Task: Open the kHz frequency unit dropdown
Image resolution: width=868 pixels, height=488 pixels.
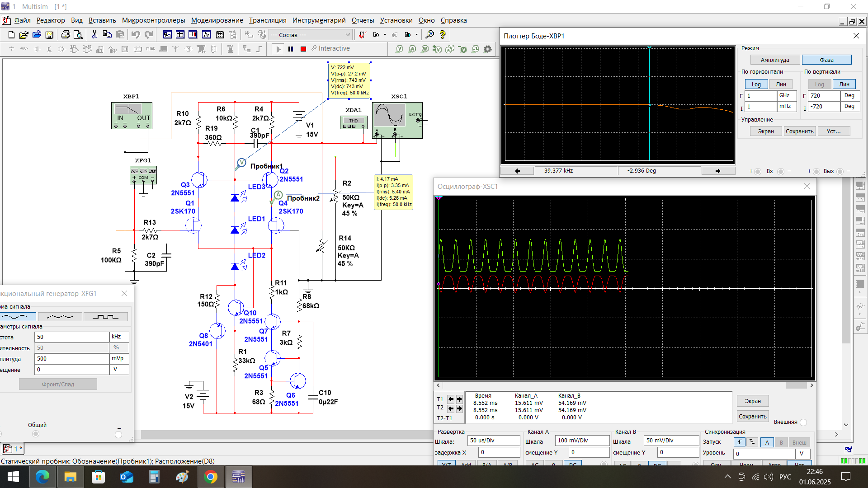Action: click(119, 337)
